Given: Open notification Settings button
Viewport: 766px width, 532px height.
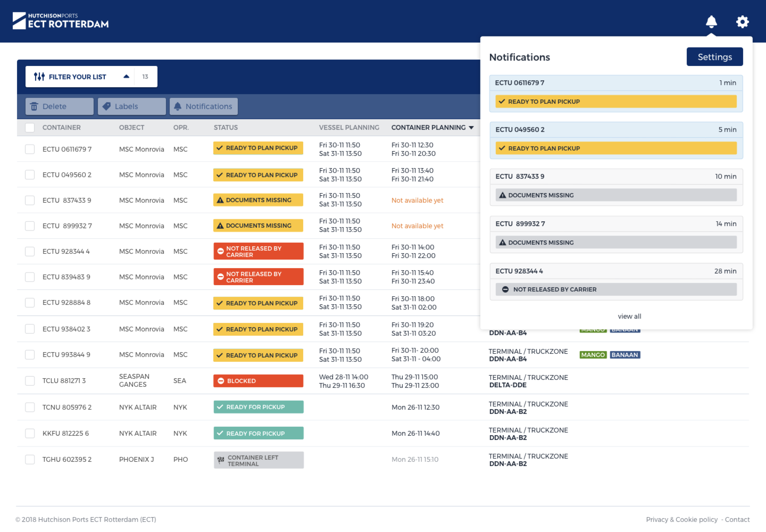Looking at the screenshot, I should click(x=714, y=57).
